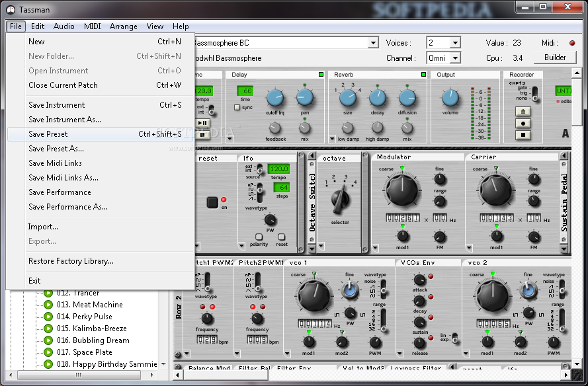Open the Bassmosphere BC preset dropdown
Screen dimensions: 588x386
coord(373,43)
